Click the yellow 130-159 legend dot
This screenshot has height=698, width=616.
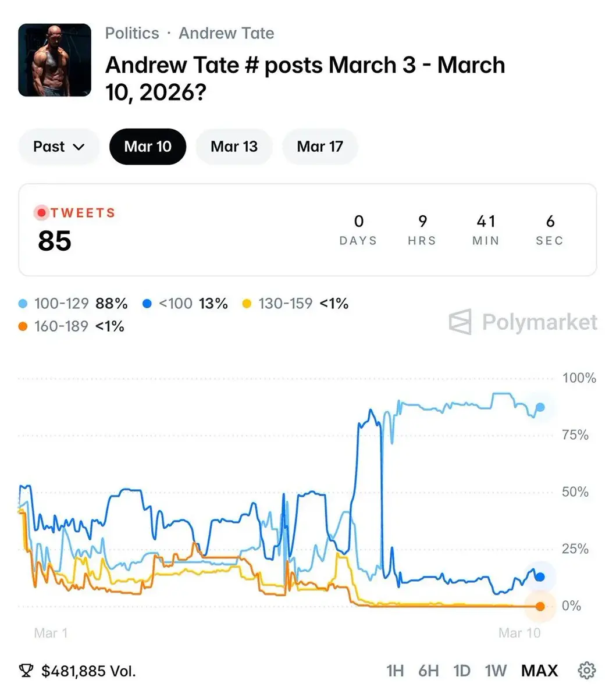point(247,304)
